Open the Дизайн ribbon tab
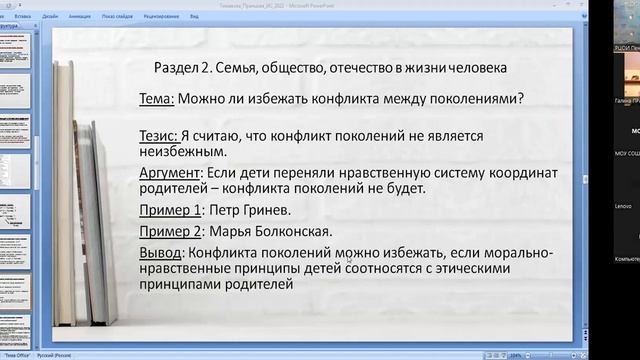The image size is (640, 360). click(50, 16)
